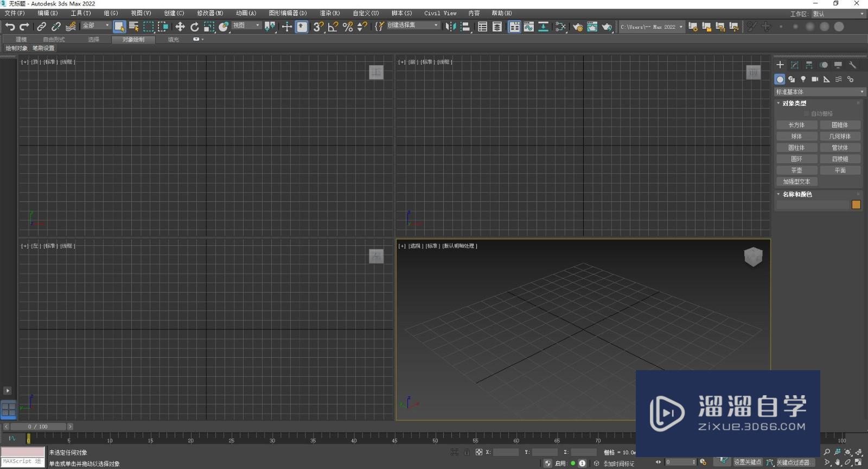Image resolution: width=868 pixels, height=469 pixels.
Task: Open the Curve Editor icon
Action: [x=528, y=27]
